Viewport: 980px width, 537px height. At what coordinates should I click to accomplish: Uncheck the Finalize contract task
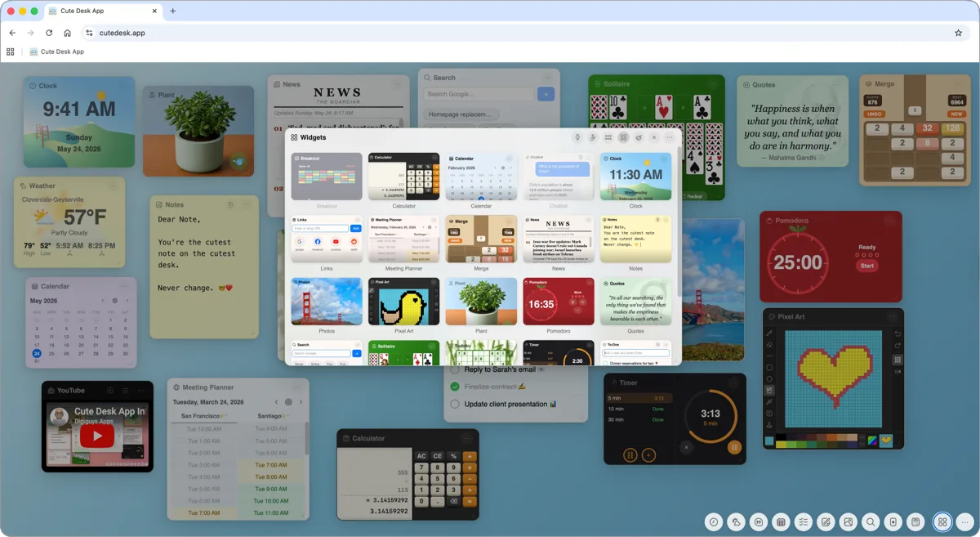pos(455,386)
